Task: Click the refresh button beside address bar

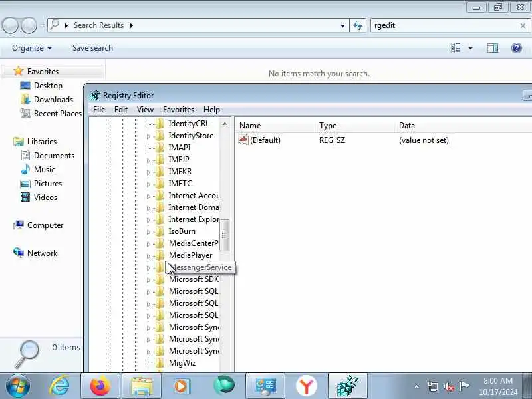Action: click(358, 25)
